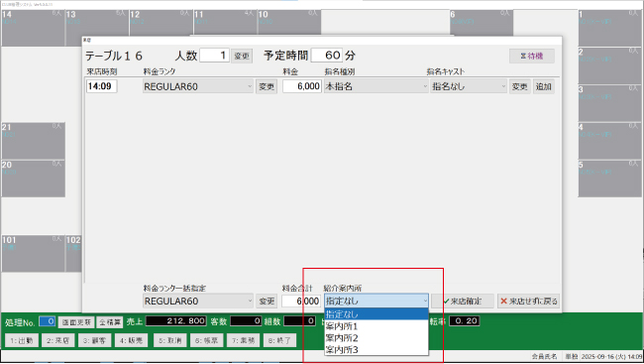Select table tile 20 on the left
This screenshot has height=364, width=644.
(33, 179)
